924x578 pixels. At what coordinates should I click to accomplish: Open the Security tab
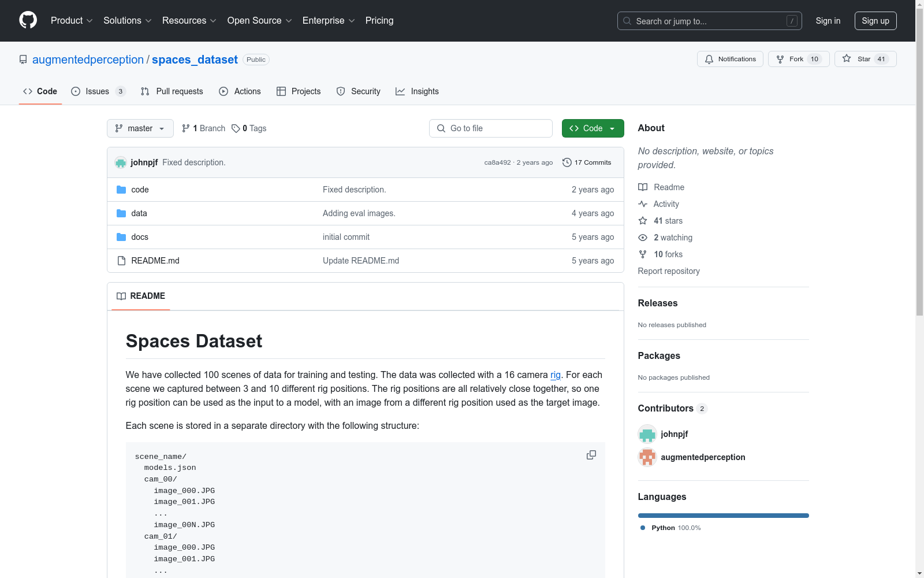(x=358, y=91)
